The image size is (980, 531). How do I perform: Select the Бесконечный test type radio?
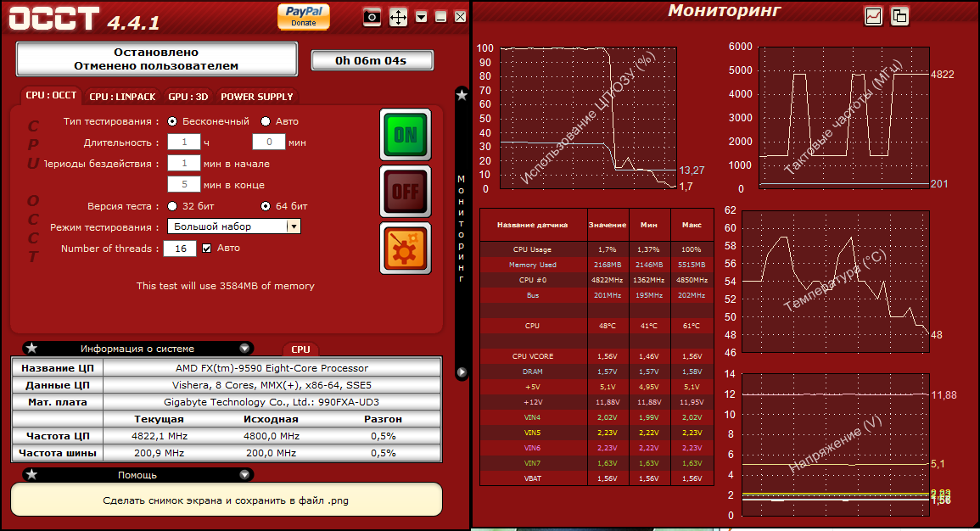[172, 121]
